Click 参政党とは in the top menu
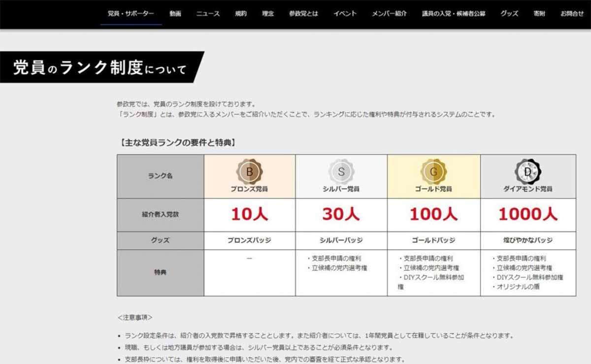The height and width of the screenshot is (364, 591). click(303, 14)
